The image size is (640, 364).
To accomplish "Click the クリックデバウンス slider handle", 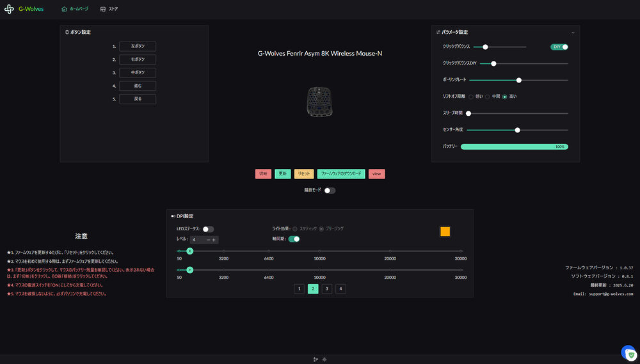I will [x=485, y=47].
